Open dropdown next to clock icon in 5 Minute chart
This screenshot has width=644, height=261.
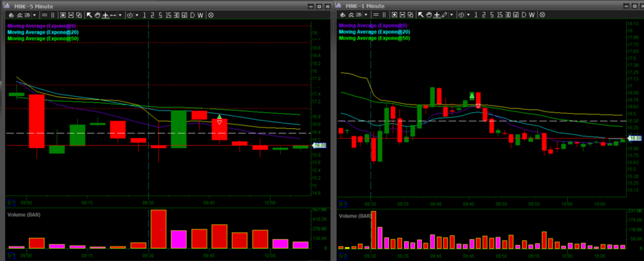137,15
